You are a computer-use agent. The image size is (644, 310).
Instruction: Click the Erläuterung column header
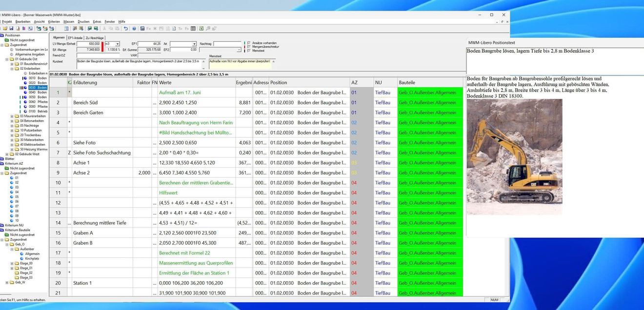coord(103,82)
